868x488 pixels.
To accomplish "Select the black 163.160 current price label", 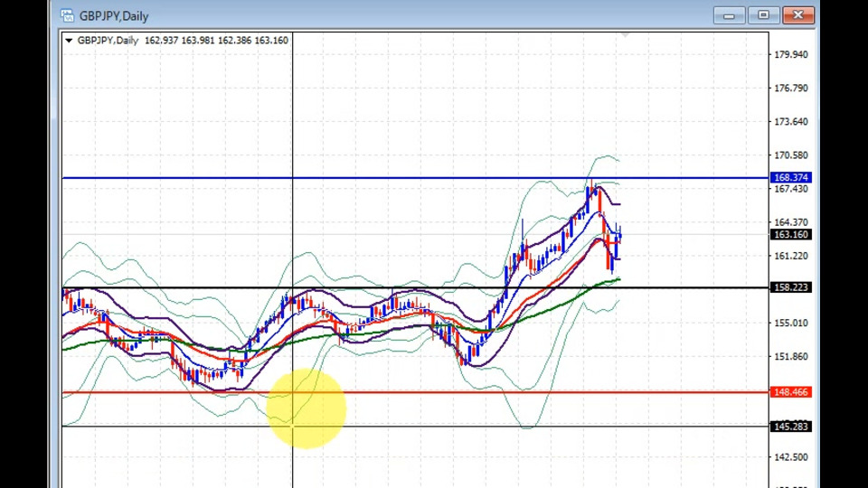I will click(x=791, y=235).
